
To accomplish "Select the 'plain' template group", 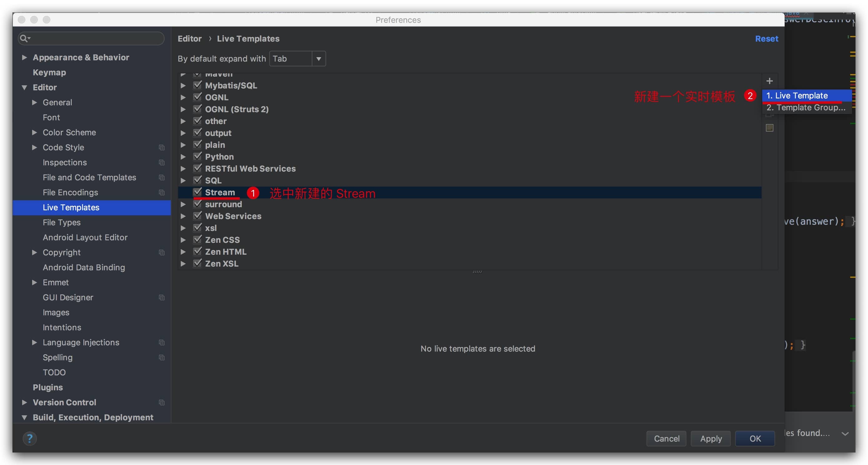I will pyautogui.click(x=215, y=145).
